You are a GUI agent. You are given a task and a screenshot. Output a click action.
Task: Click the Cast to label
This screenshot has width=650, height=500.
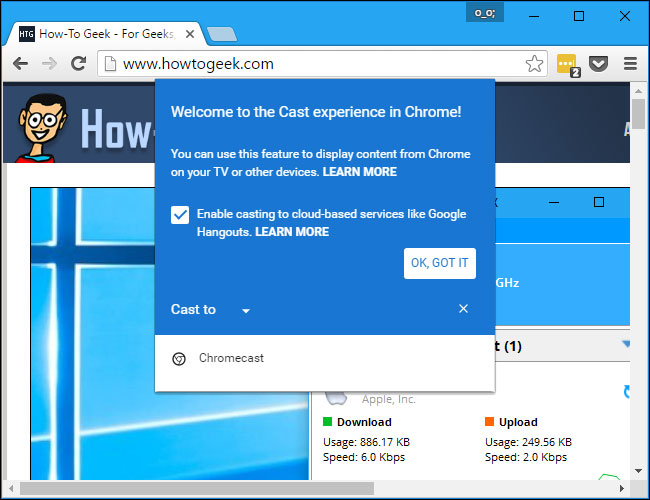coord(193,309)
